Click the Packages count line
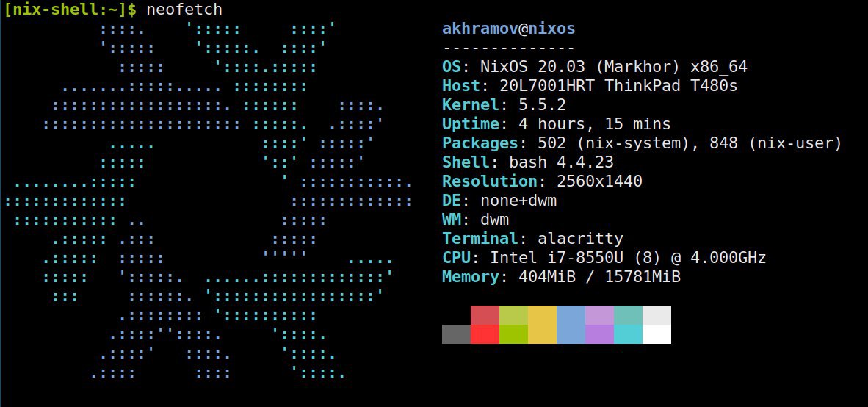 642,143
